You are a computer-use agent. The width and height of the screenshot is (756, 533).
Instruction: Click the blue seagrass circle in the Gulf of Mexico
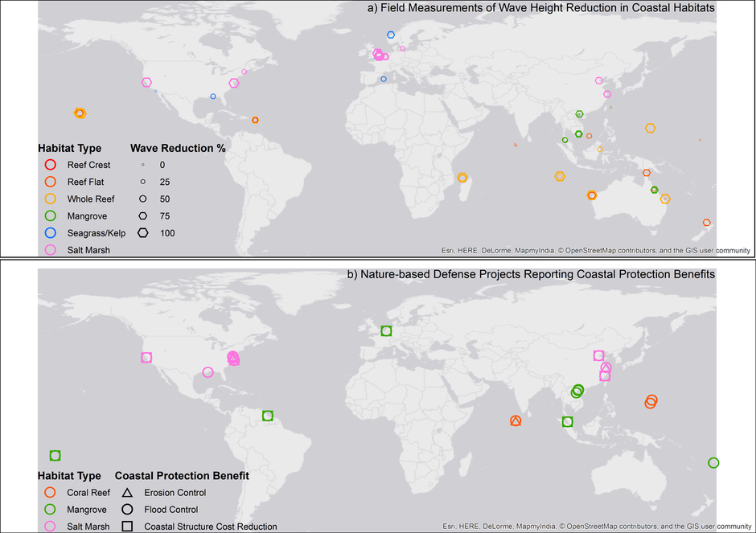click(x=213, y=96)
